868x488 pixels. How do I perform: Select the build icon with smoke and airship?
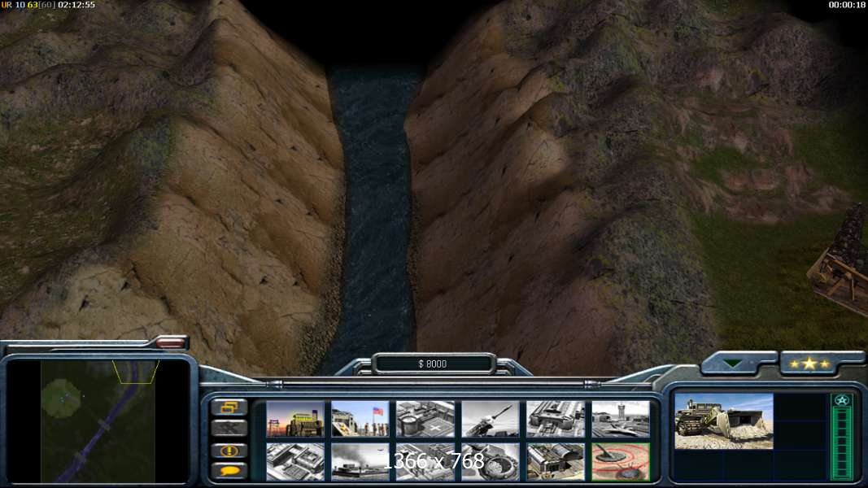click(x=360, y=461)
